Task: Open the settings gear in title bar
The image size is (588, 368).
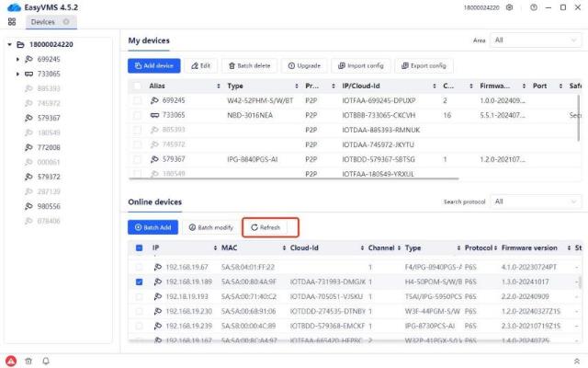Action: [x=509, y=7]
